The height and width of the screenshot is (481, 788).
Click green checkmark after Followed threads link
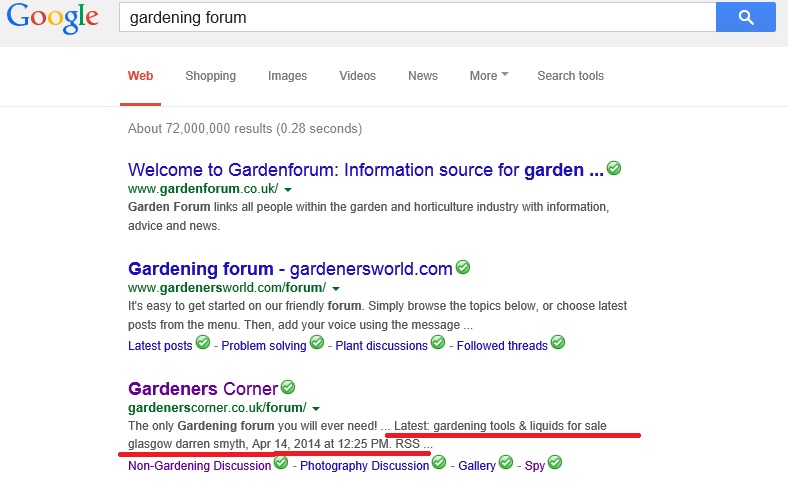(558, 343)
